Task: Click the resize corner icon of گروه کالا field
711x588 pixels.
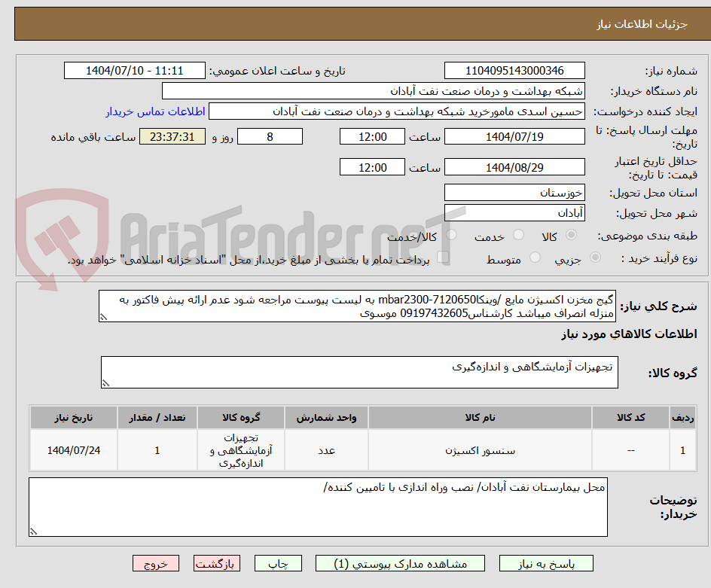Action: (x=106, y=382)
